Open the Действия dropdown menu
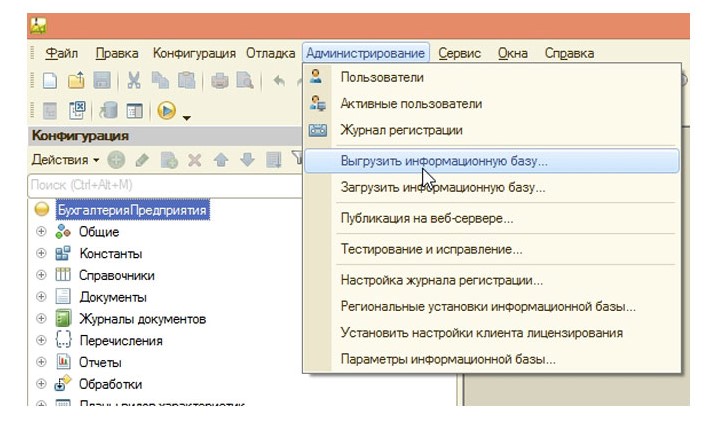The width and height of the screenshot is (709, 421). (65, 159)
